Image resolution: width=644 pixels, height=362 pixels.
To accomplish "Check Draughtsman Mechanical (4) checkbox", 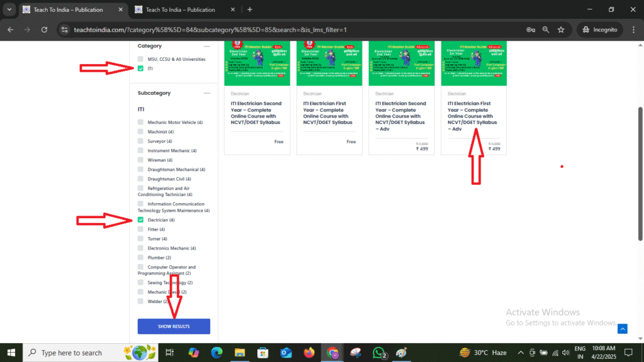I will [140, 170].
